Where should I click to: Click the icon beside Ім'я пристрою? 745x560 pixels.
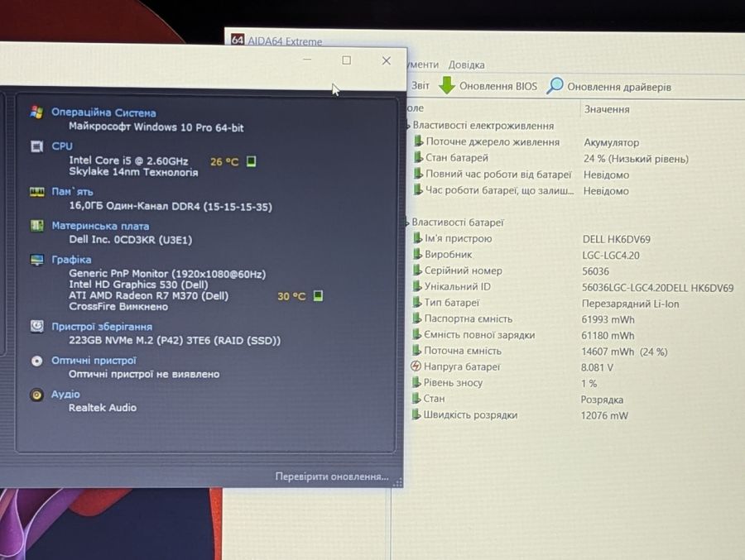[416, 238]
